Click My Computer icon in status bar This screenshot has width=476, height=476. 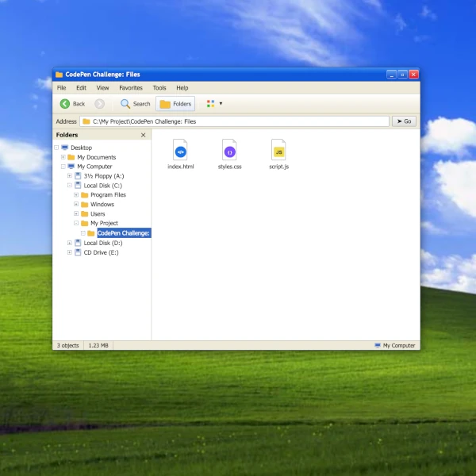[378, 345]
